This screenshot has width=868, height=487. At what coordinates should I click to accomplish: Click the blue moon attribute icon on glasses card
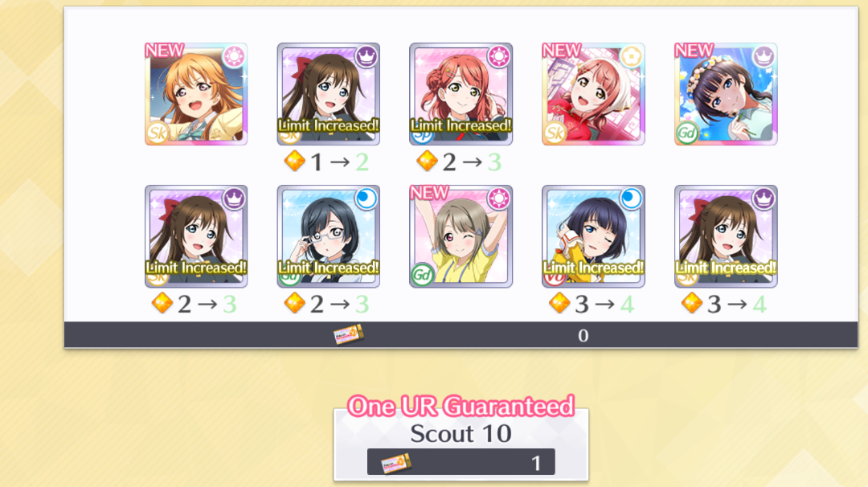point(366,198)
